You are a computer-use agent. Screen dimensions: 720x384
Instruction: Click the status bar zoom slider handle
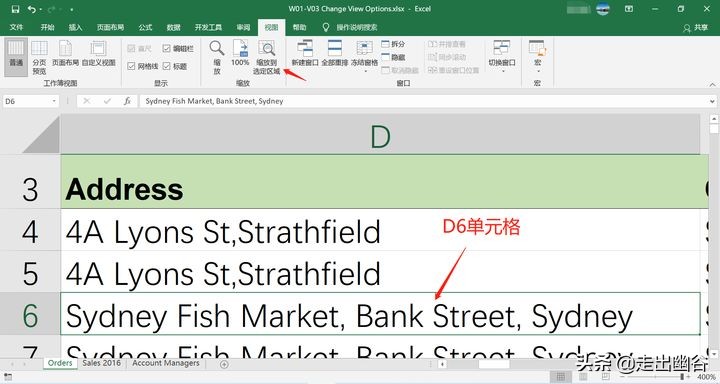tap(682, 377)
